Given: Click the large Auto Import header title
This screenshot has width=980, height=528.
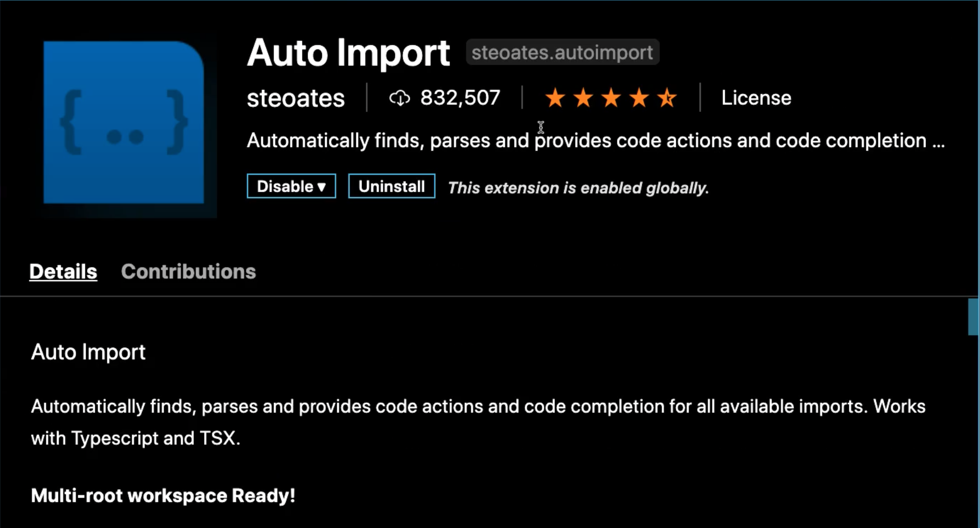Looking at the screenshot, I should [x=348, y=53].
